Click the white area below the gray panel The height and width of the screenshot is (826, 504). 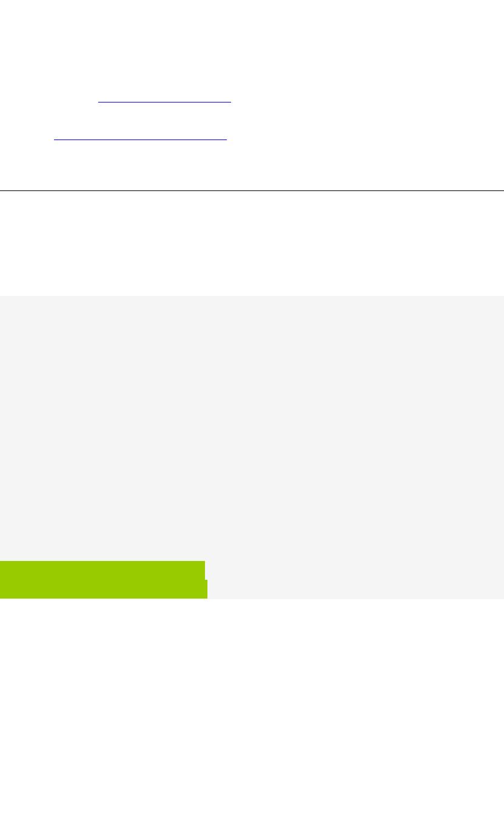coord(252,710)
